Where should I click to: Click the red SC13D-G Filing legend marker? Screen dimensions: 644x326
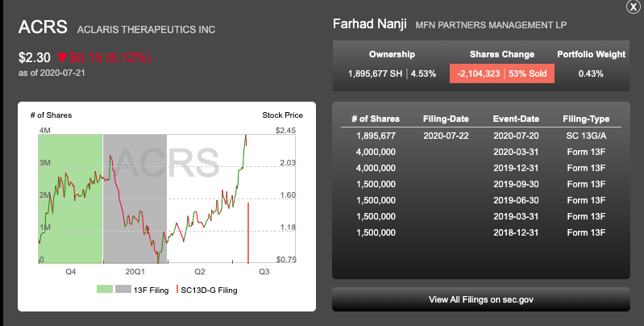[177, 289]
